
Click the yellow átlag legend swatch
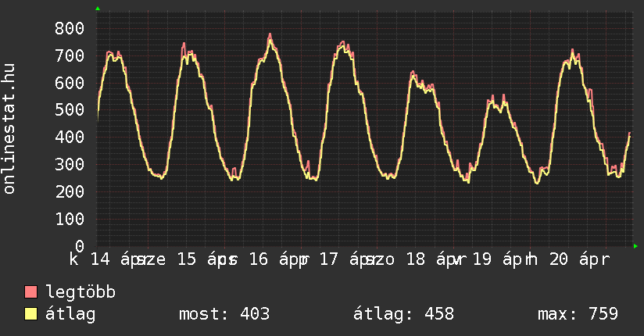(31, 315)
